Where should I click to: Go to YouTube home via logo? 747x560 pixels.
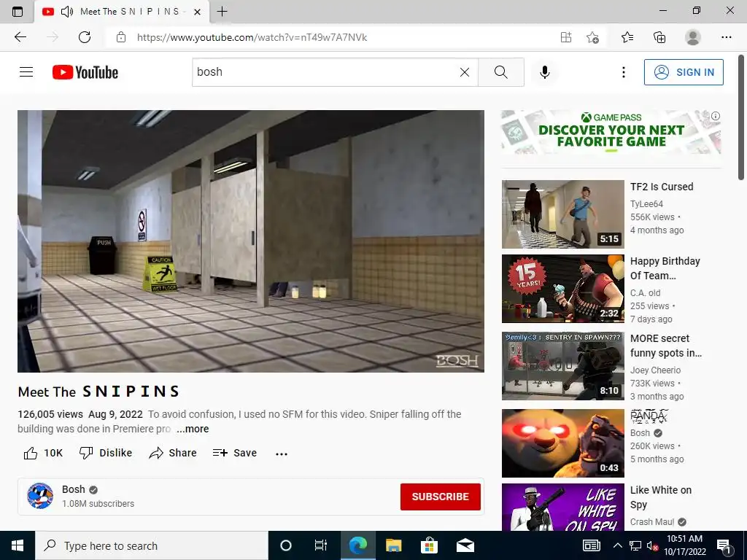[85, 72]
